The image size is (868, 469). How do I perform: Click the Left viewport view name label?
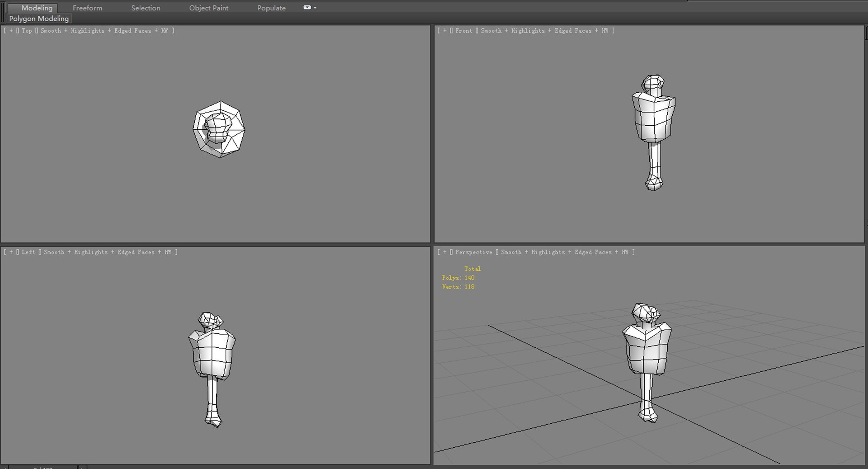28,252
